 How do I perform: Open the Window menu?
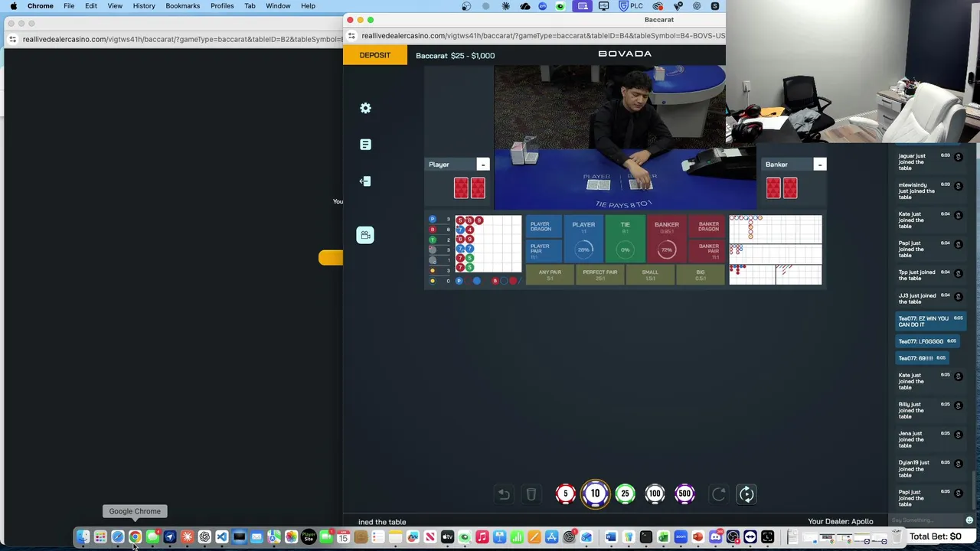(278, 6)
